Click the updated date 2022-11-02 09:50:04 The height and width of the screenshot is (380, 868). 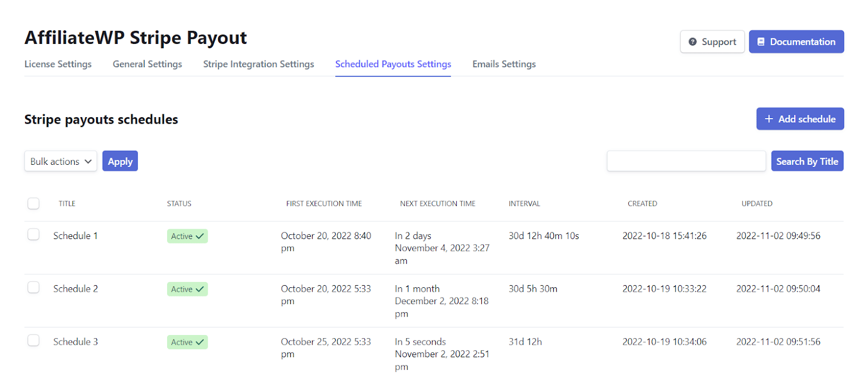778,289
